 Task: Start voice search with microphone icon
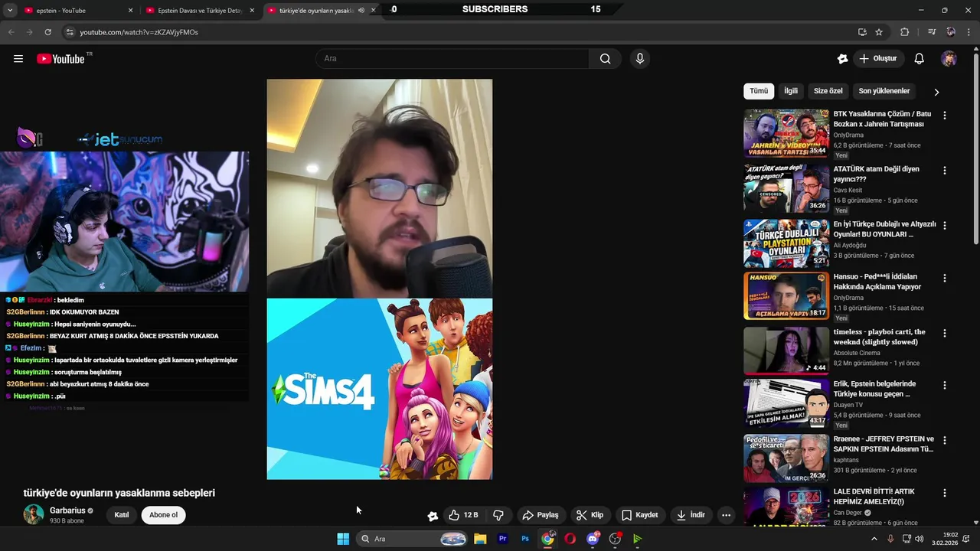click(640, 59)
